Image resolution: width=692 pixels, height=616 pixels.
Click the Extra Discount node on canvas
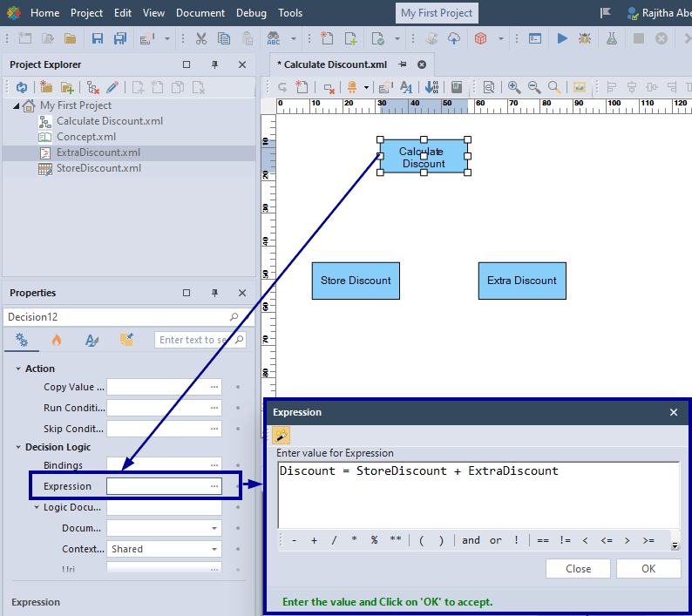[522, 281]
